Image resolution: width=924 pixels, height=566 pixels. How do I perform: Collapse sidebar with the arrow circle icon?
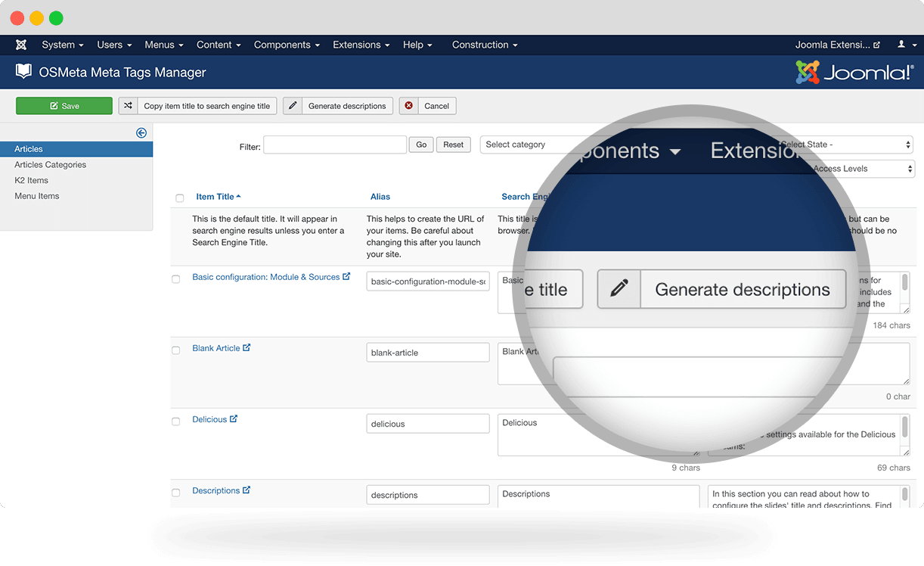pos(141,132)
